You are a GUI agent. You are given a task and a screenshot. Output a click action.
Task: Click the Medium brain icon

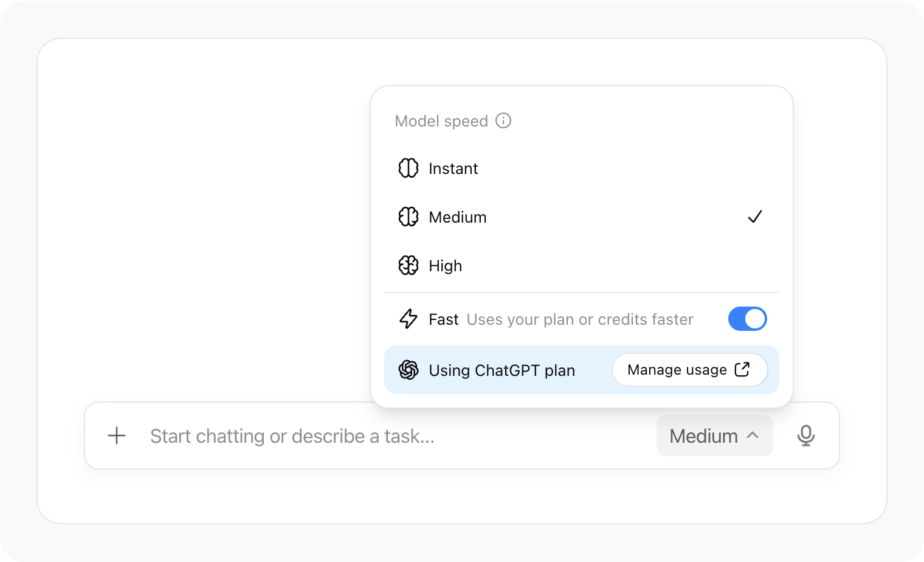409,217
